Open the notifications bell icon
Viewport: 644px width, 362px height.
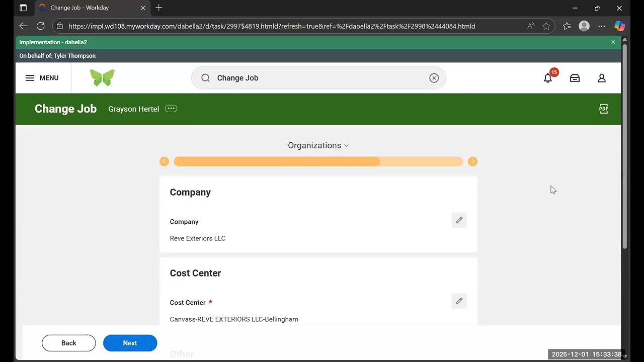(x=548, y=78)
